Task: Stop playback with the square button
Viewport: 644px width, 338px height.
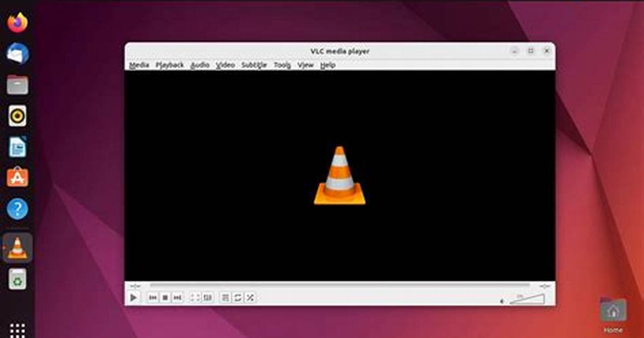Action: coord(165,298)
